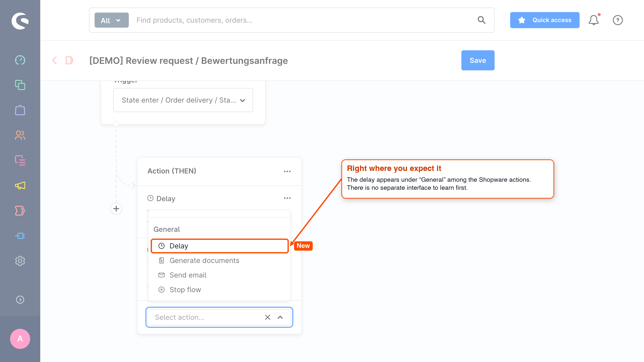Open Action (THEN) three-dot menu
Viewport: 644px width, 362px height.
(287, 171)
